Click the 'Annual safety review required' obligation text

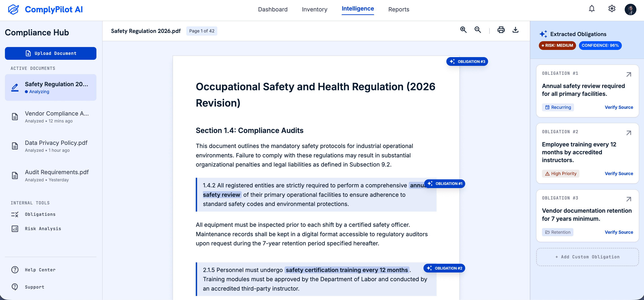583,90
